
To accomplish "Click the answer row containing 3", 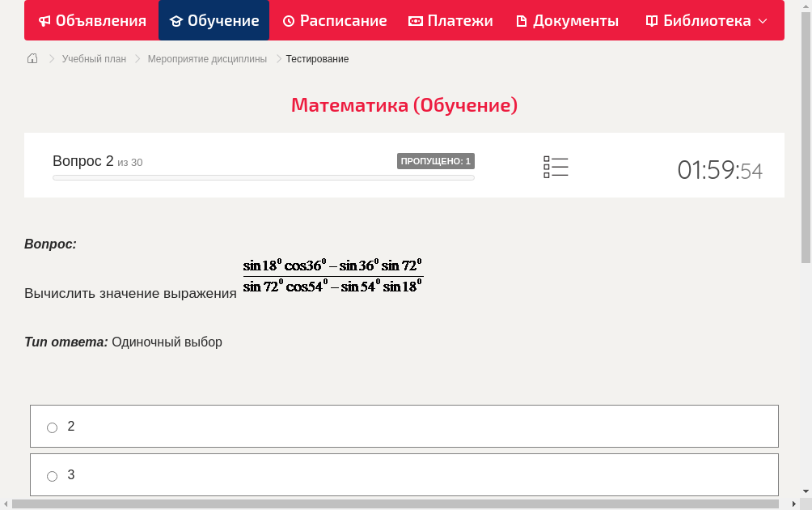I will [x=404, y=475].
